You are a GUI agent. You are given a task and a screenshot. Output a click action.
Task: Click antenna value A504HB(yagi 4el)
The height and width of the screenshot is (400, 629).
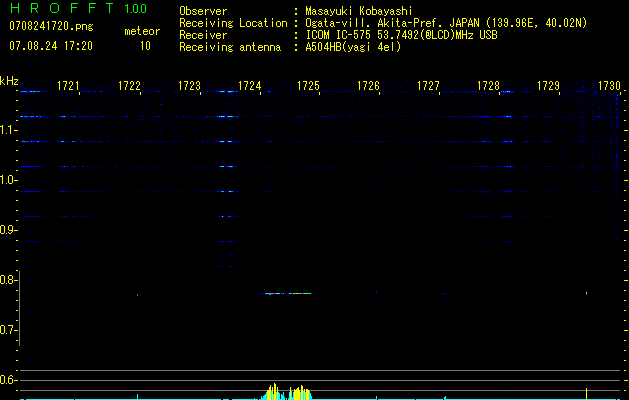(x=353, y=47)
